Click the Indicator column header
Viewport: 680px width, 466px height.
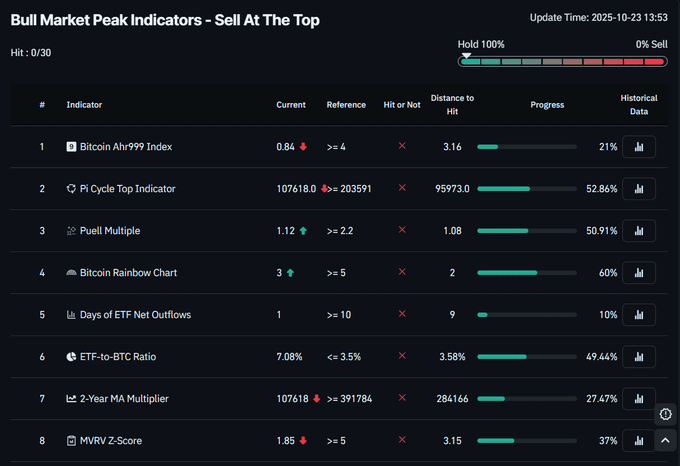point(84,105)
